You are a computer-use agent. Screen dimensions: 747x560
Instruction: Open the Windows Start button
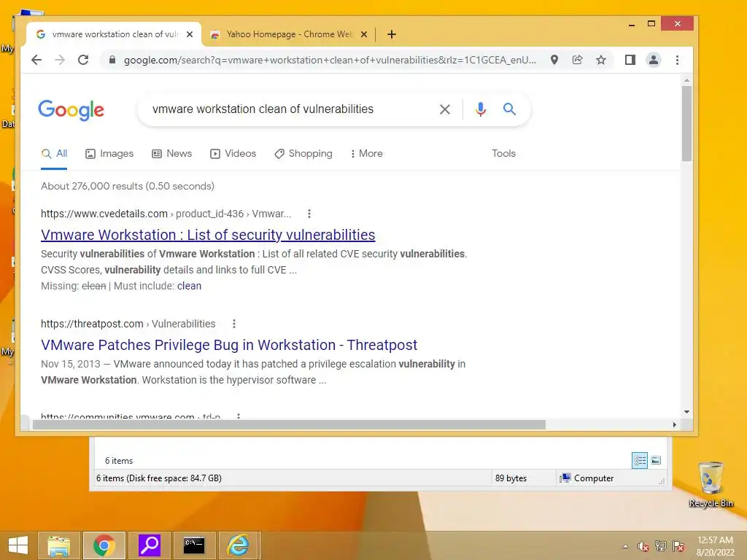pos(18,545)
